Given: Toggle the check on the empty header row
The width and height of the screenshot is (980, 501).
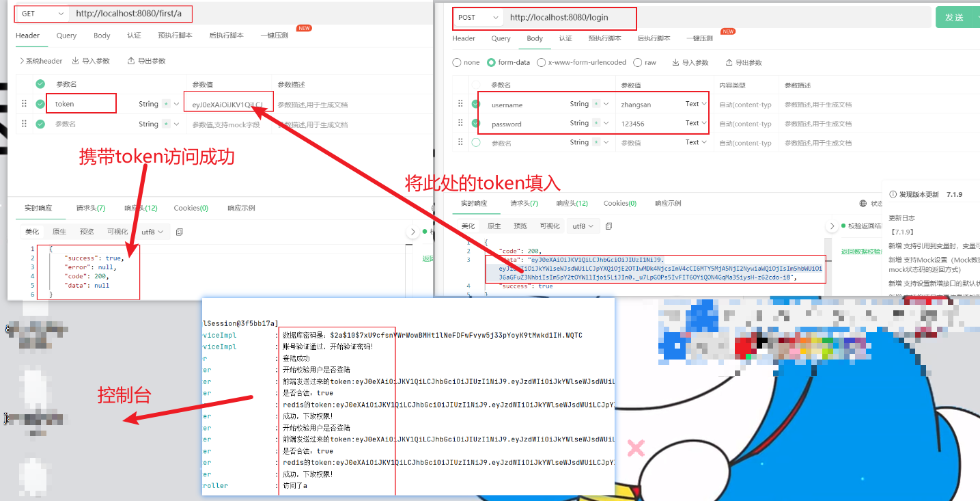Looking at the screenshot, I should (40, 124).
